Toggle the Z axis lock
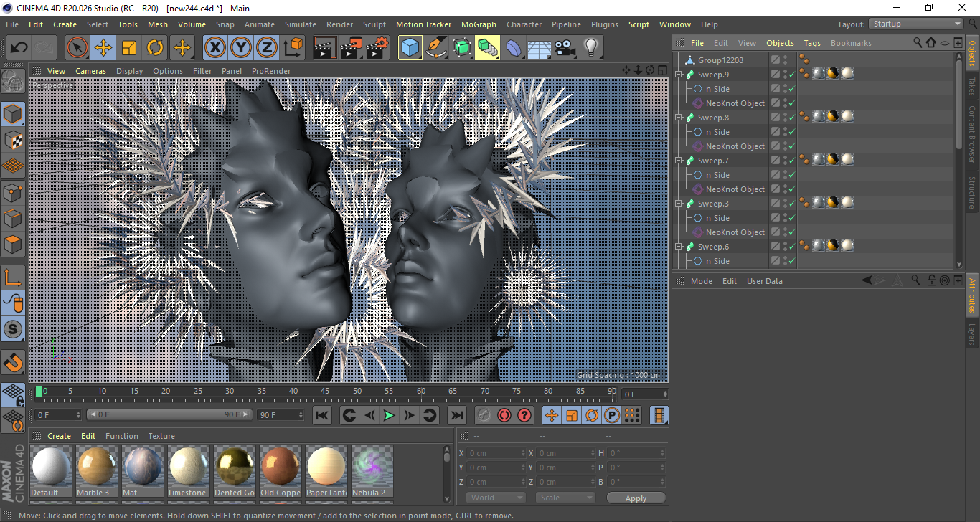The height and width of the screenshot is (522, 980). pyautogui.click(x=267, y=48)
